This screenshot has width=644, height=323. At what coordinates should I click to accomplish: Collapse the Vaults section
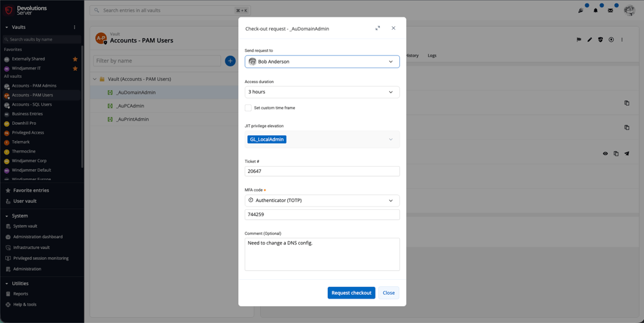tap(6, 28)
